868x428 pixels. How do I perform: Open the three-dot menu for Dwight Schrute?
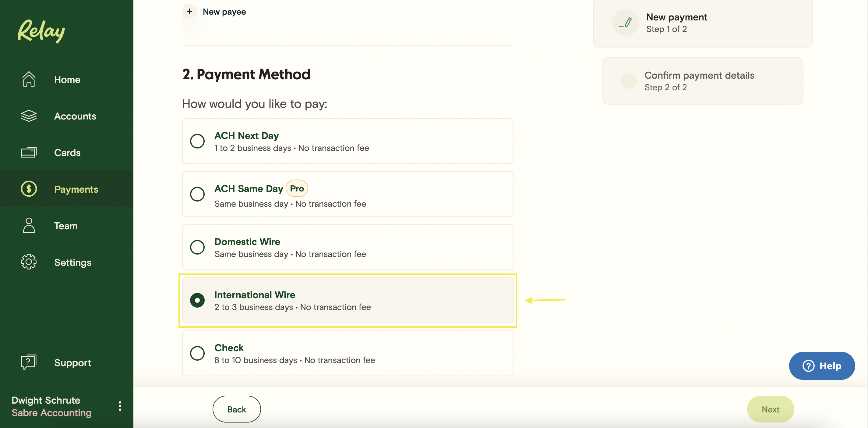120,406
